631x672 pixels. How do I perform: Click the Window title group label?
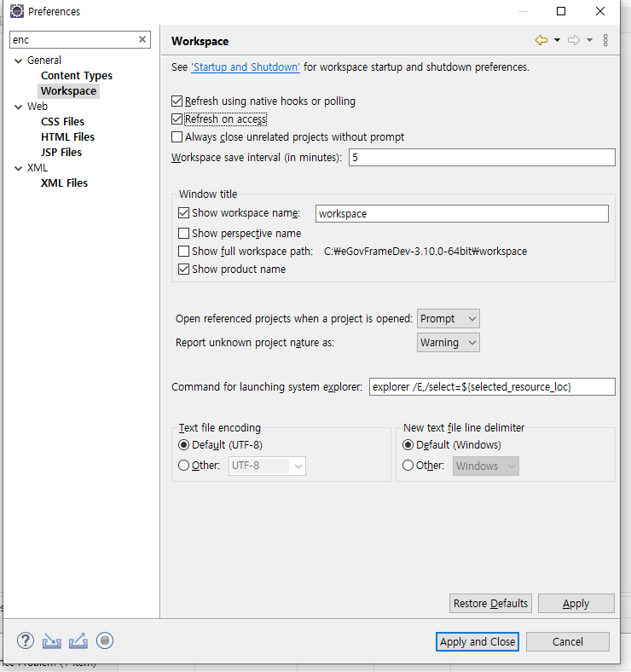point(208,194)
